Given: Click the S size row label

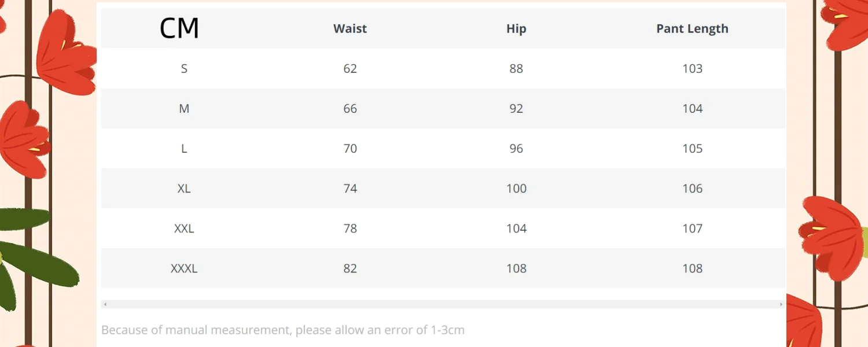Looking at the screenshot, I should (184, 69).
